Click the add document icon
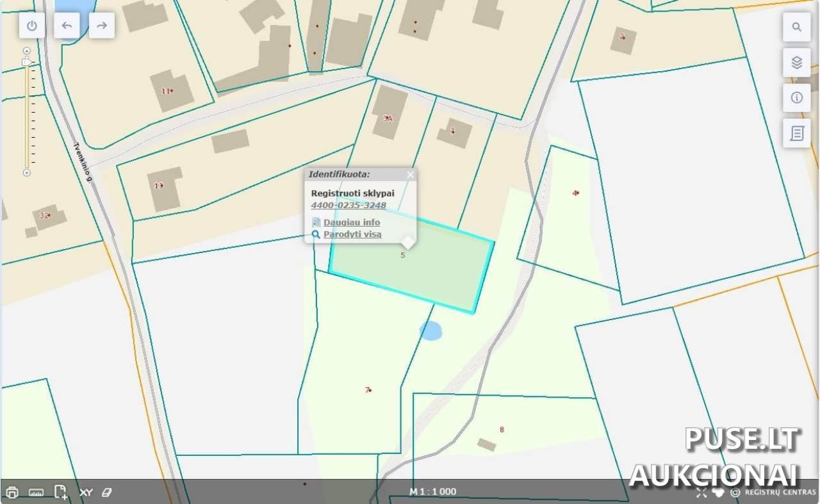Image resolution: width=820 pixels, height=504 pixels. coord(60,492)
